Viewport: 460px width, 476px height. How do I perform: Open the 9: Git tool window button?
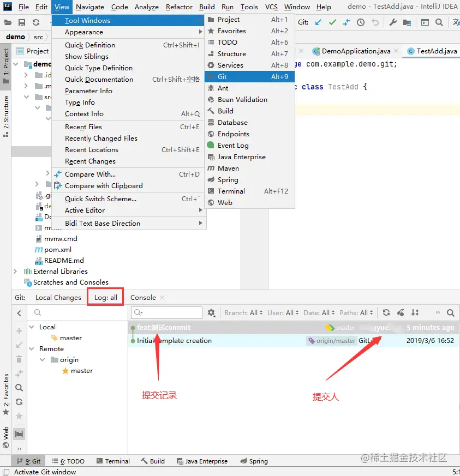[28, 461]
